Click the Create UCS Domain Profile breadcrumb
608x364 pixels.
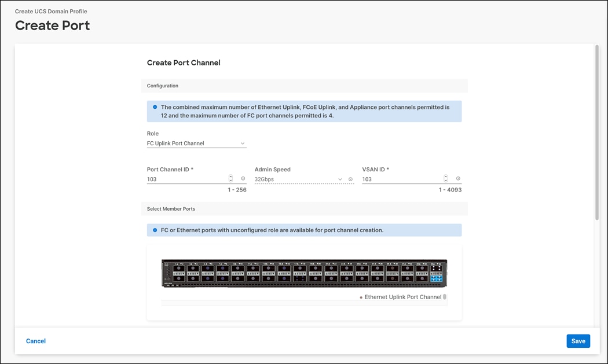(52, 11)
